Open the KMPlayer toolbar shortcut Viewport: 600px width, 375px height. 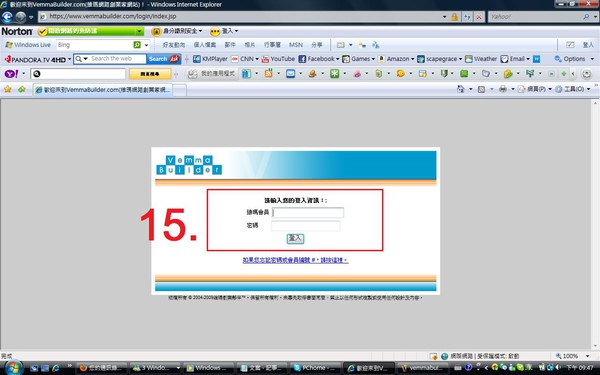tap(210, 59)
